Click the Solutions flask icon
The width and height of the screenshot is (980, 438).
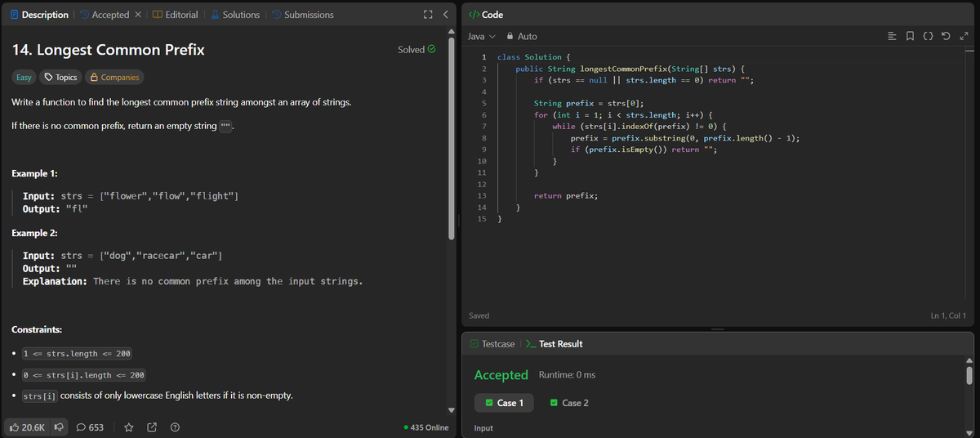click(215, 15)
